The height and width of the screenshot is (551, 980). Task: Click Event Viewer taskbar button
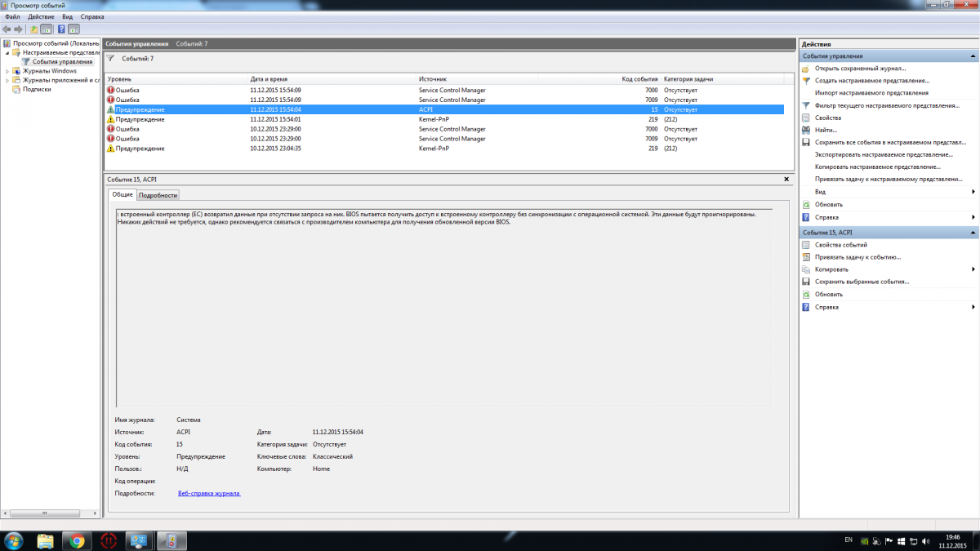pos(171,540)
